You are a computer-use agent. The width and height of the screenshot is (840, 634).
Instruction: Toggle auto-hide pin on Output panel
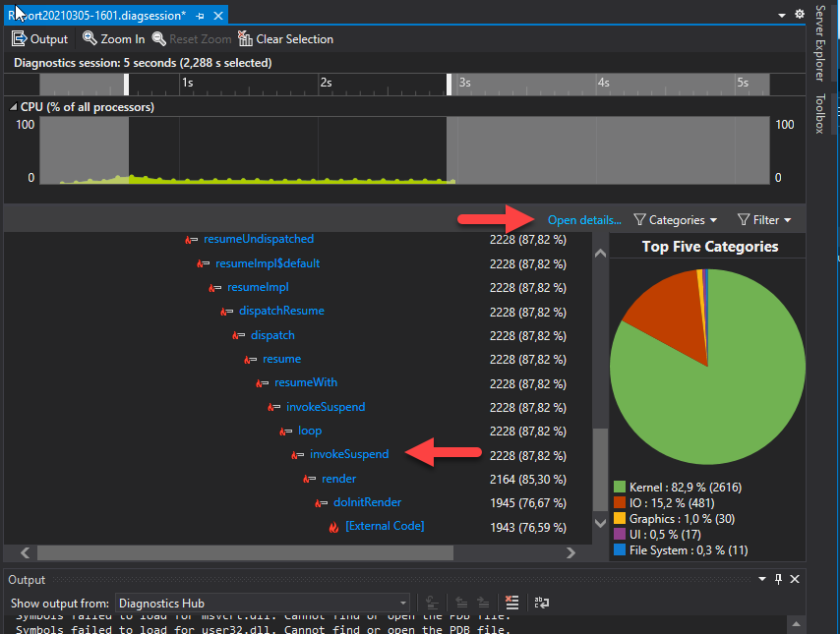[778, 580]
